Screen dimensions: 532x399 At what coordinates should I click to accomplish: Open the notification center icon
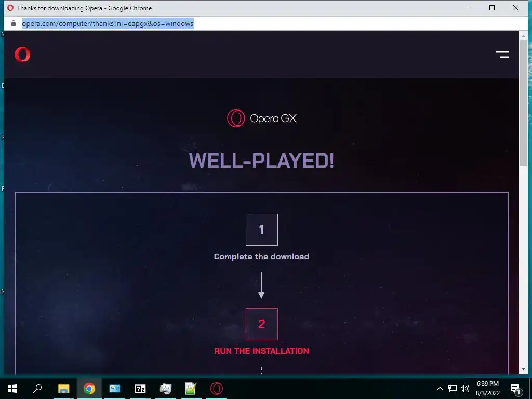click(x=515, y=389)
